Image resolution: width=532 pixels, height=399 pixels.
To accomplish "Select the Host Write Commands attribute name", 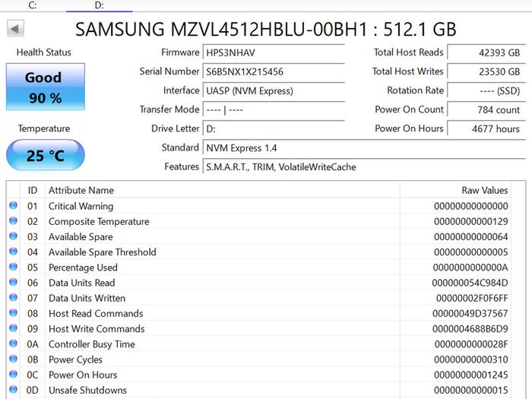I will tap(97, 329).
